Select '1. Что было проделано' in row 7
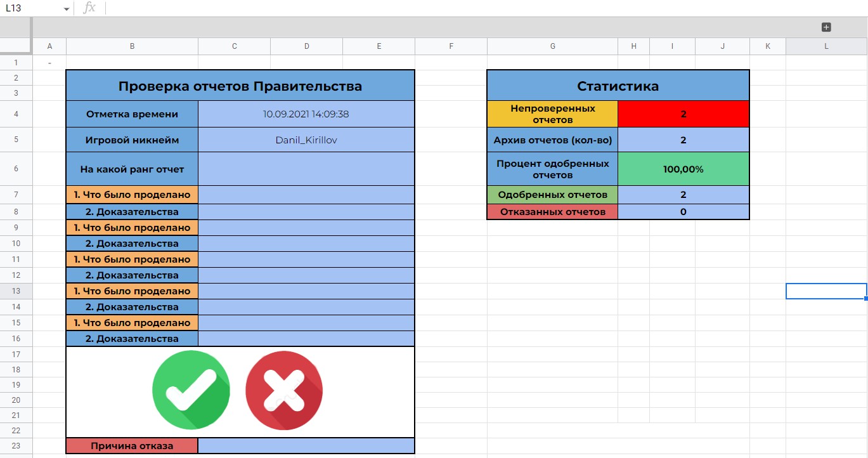Screen dimensions: 868x458 point(132,195)
